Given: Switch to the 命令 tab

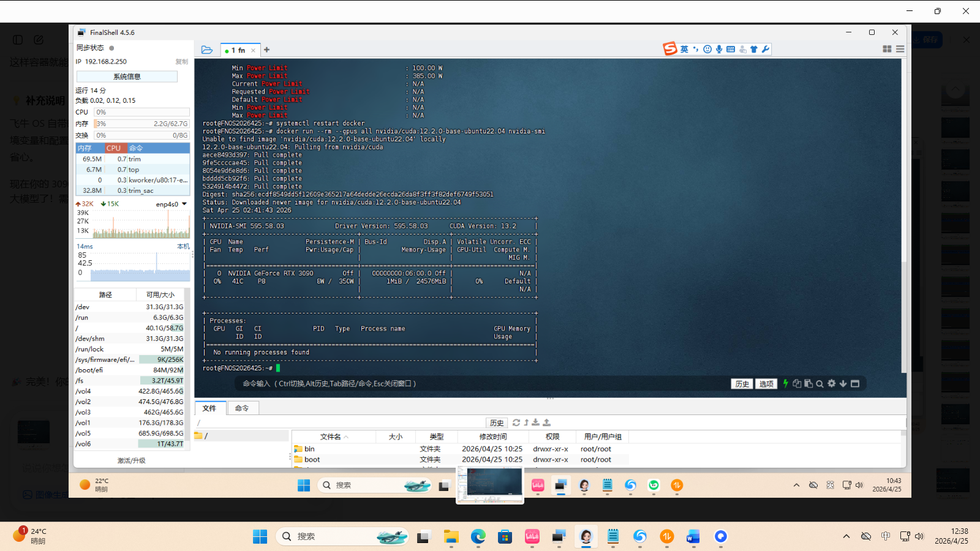Looking at the screenshot, I should (x=242, y=408).
